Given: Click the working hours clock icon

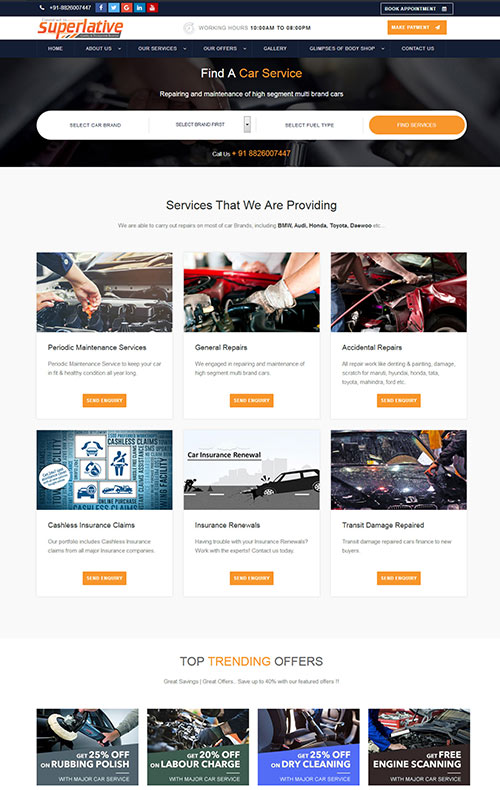Looking at the screenshot, I should [x=189, y=28].
